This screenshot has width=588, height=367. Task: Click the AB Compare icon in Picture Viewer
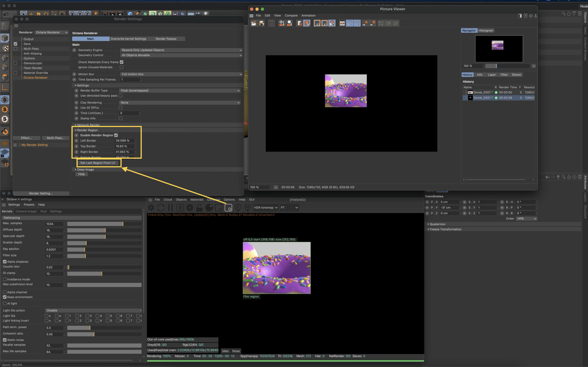[342, 23]
